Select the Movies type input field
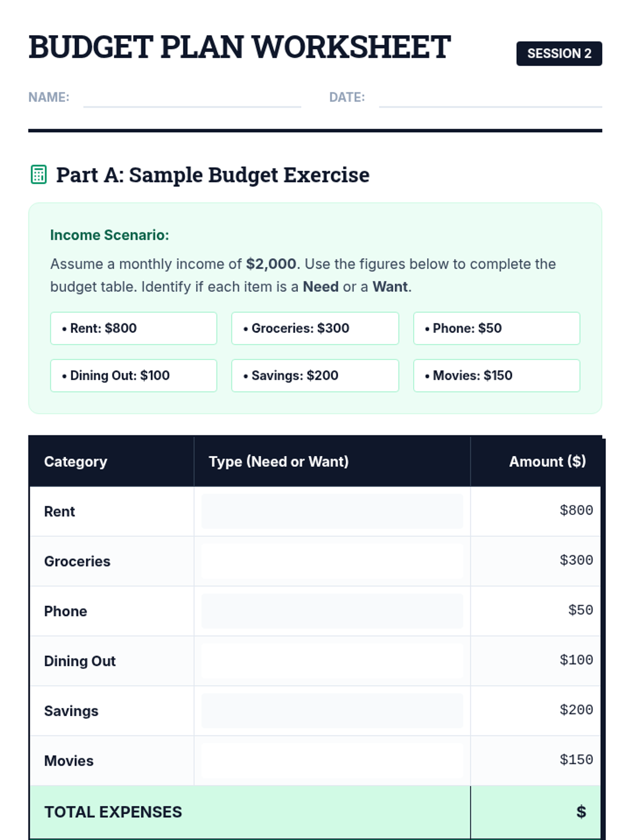The height and width of the screenshot is (840, 630). [x=332, y=761]
